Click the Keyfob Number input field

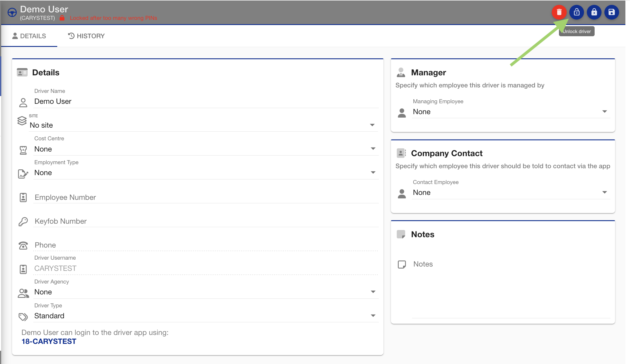pyautogui.click(x=206, y=221)
